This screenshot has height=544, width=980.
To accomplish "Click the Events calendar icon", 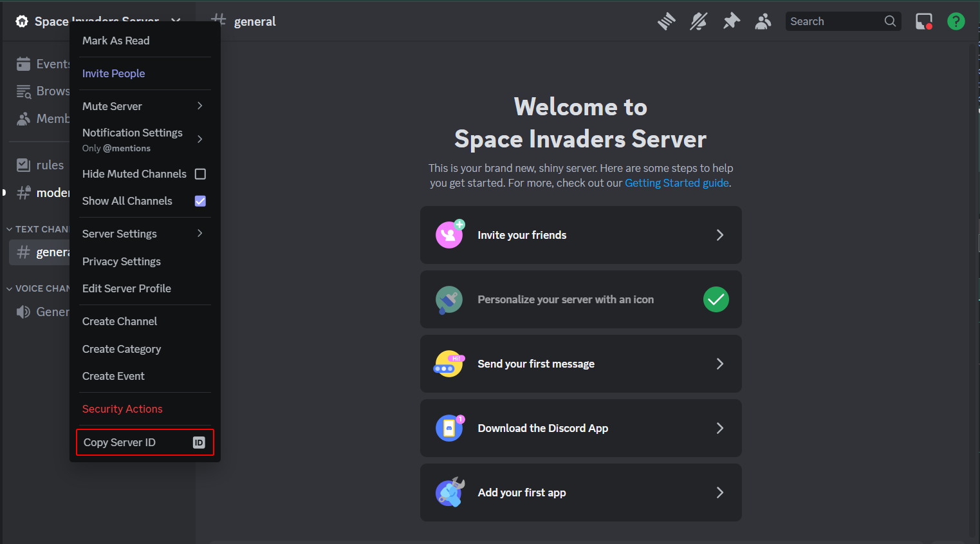I will click(24, 64).
